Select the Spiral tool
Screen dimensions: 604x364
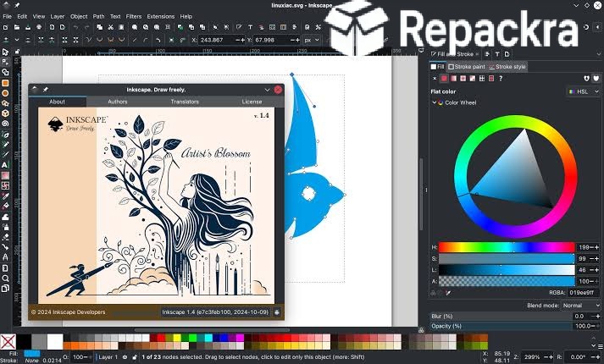click(5, 124)
